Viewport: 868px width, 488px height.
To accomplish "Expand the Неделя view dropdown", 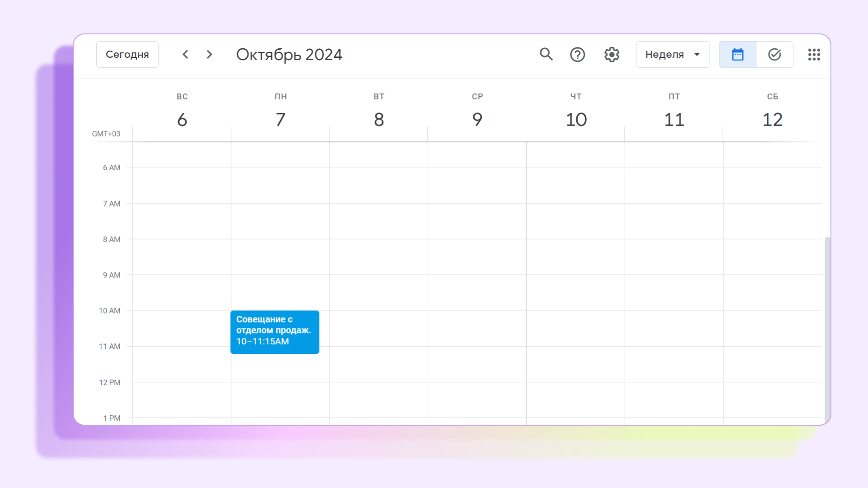I will [673, 55].
